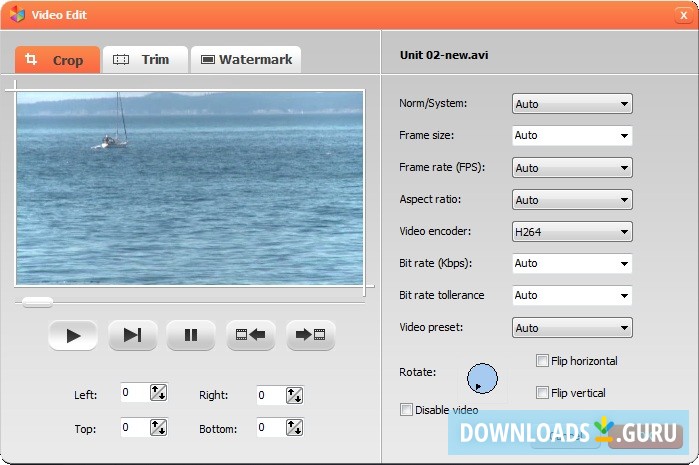The width and height of the screenshot is (699, 465).
Task: Jump to next clip marker button
Action: coord(310,335)
